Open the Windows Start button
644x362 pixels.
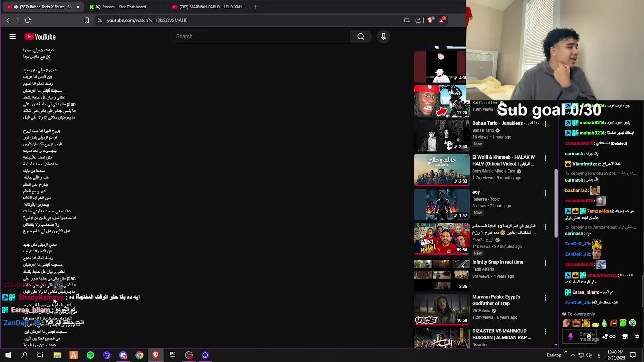8,355
